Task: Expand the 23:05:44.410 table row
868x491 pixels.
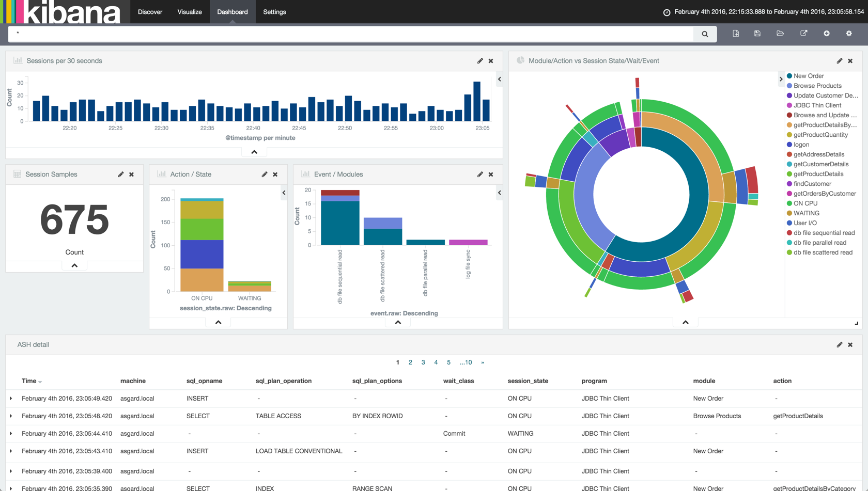Action: pos(11,434)
